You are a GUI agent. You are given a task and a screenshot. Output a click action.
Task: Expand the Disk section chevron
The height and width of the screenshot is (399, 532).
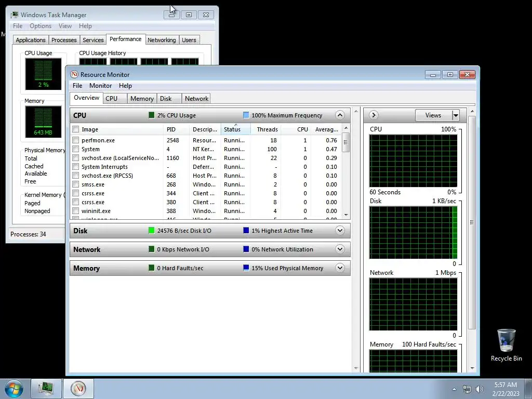coord(340,230)
